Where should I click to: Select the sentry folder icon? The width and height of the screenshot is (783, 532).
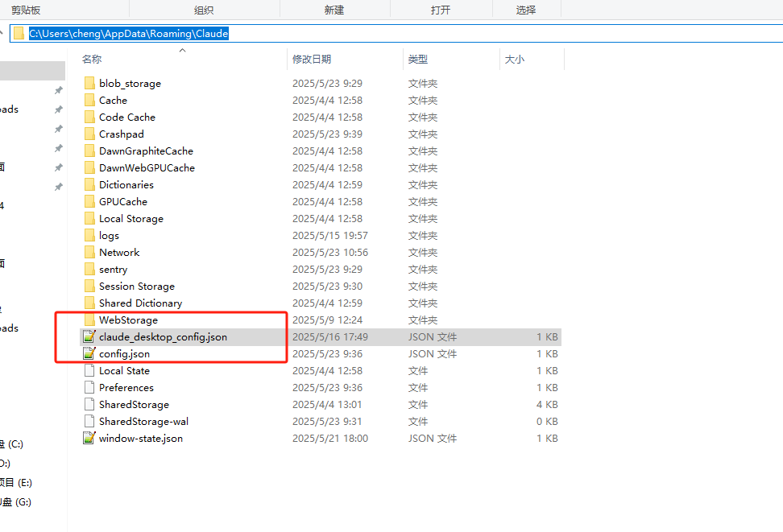[x=89, y=270]
